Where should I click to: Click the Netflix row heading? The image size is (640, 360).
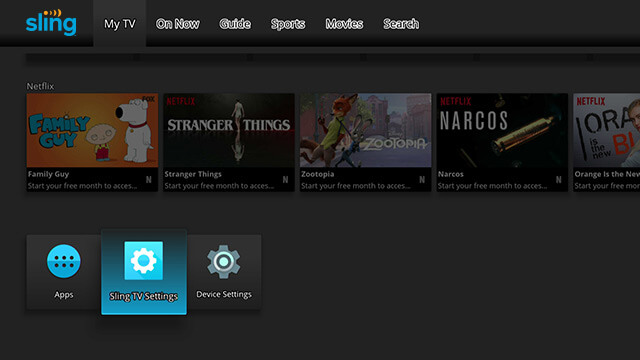pyautogui.click(x=40, y=86)
